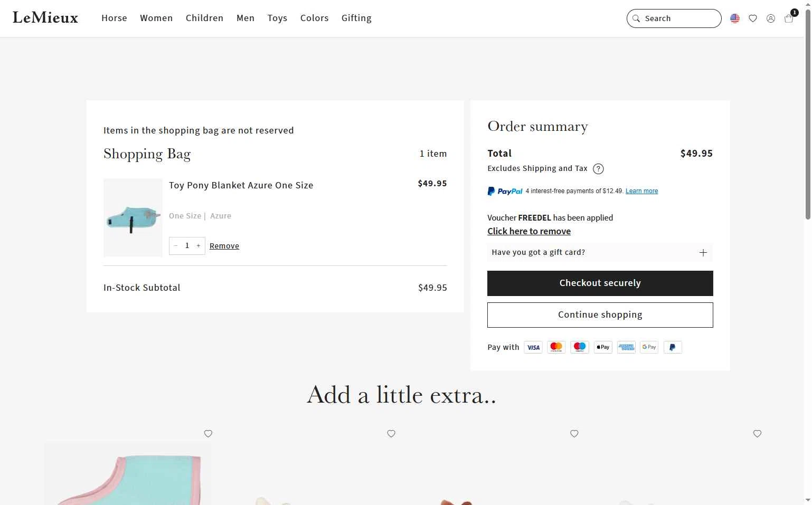
Task: Open the Children menu
Action: click(x=204, y=18)
